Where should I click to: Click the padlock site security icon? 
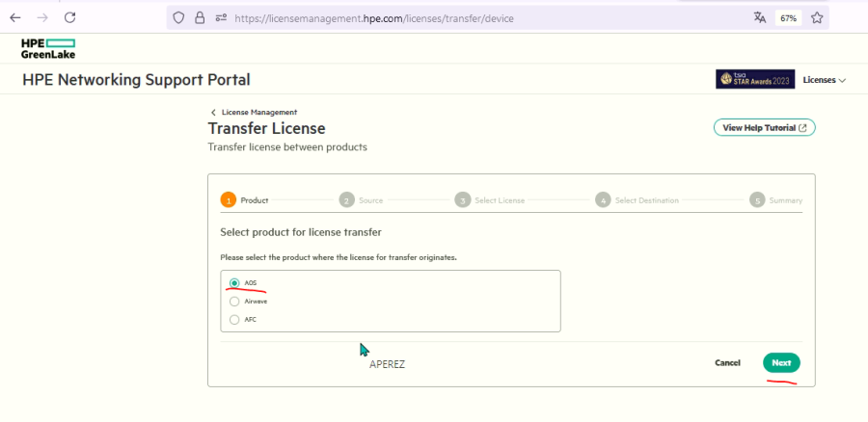click(200, 17)
